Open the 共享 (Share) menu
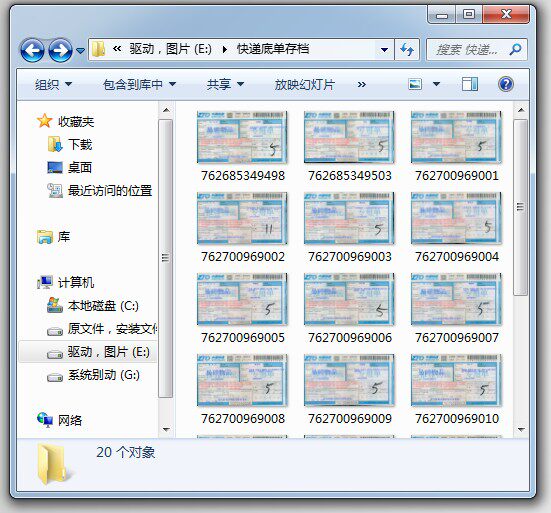Image resolution: width=551 pixels, height=513 pixels. [x=225, y=84]
